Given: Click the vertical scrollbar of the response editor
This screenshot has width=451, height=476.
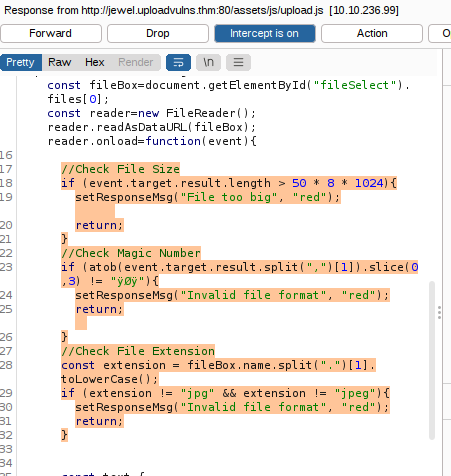Looking at the screenshot, I should (x=432, y=360).
